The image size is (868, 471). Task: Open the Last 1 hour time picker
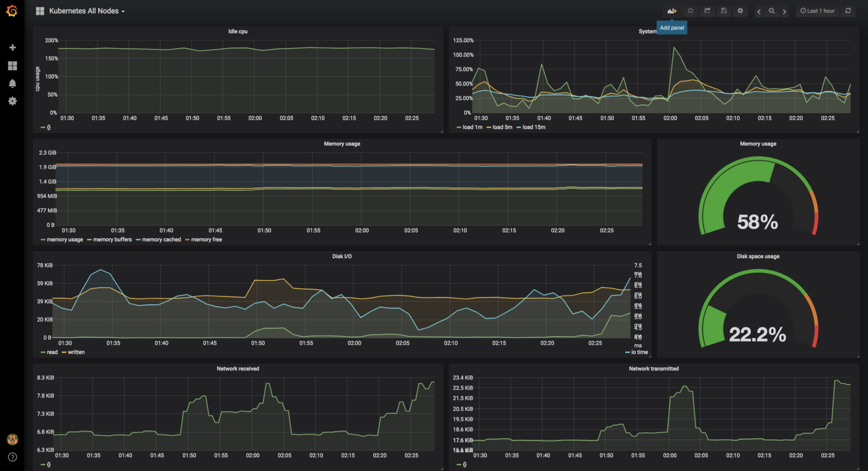(817, 11)
